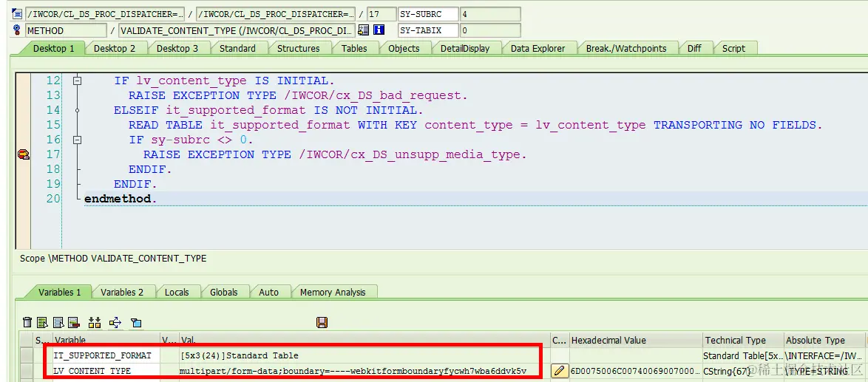Delete variables with the trash can icon
Viewport: 868px width, 382px height.
click(x=27, y=322)
